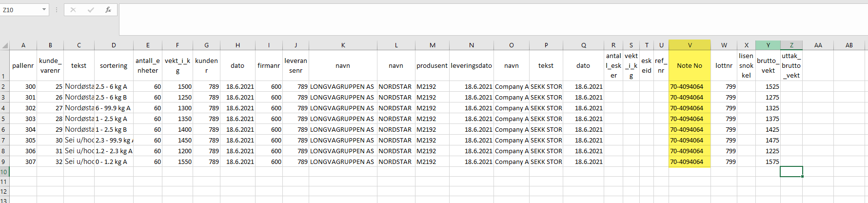Click the Insert Function fx icon
The image size is (868, 203).
(x=108, y=10)
